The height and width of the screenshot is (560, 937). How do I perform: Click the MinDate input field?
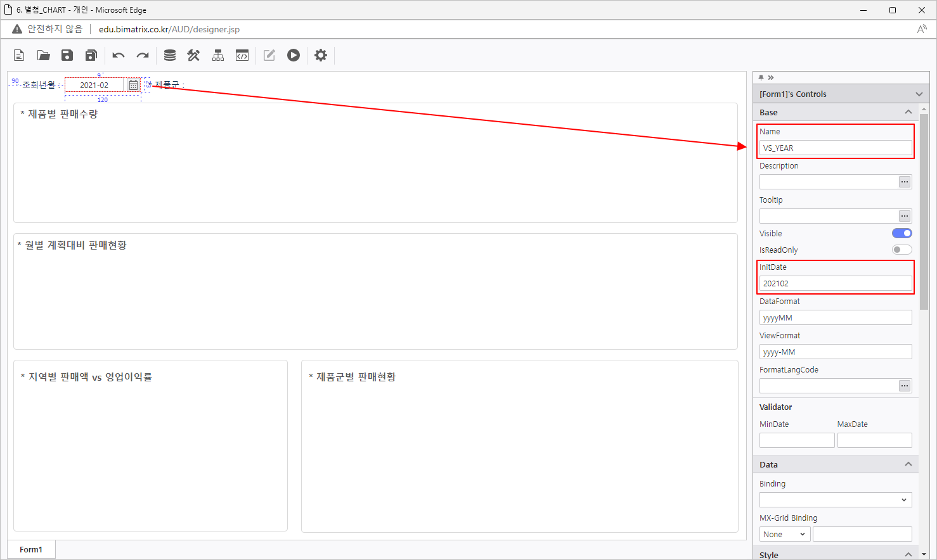(797, 440)
